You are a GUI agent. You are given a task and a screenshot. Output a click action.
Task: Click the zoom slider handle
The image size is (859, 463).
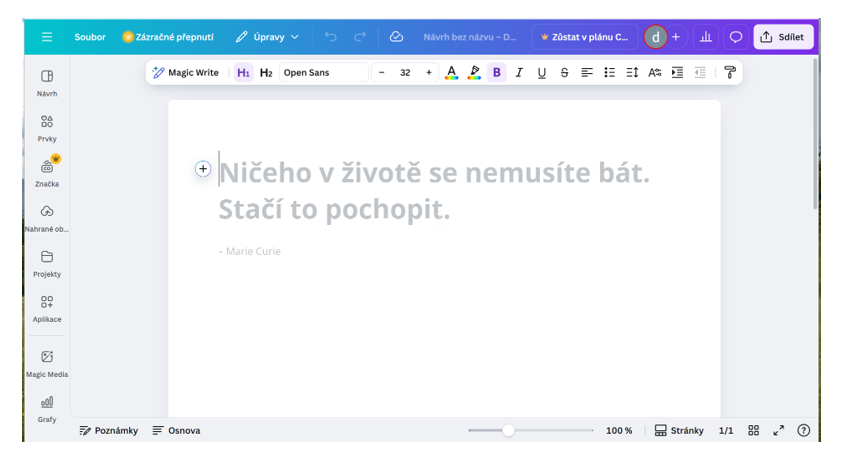[x=508, y=430]
